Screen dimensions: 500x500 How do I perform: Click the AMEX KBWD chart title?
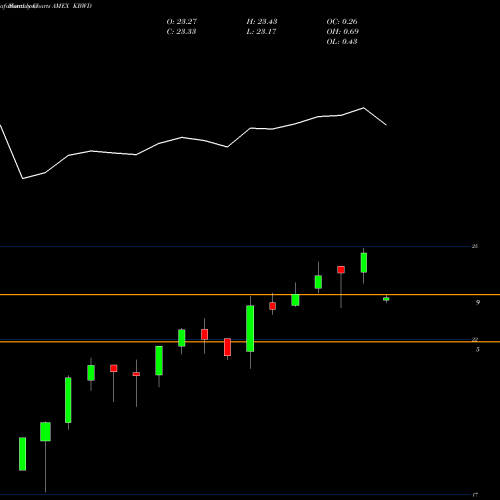pyautogui.click(x=72, y=6)
